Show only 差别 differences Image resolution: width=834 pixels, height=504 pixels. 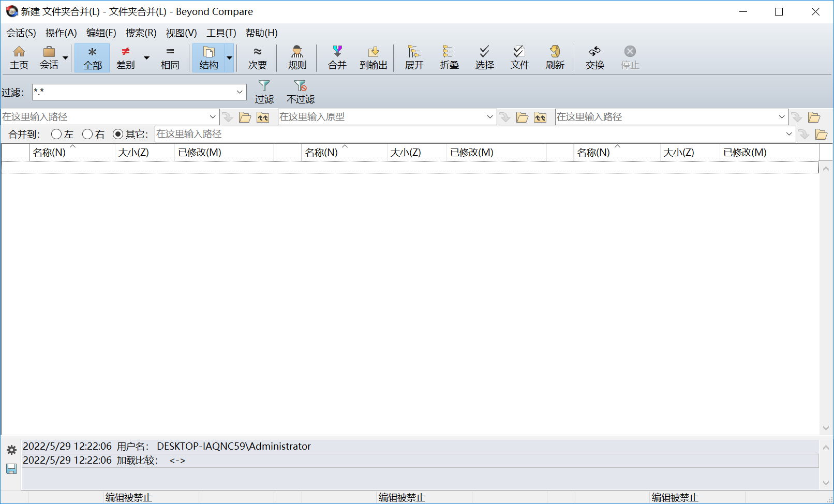point(125,57)
